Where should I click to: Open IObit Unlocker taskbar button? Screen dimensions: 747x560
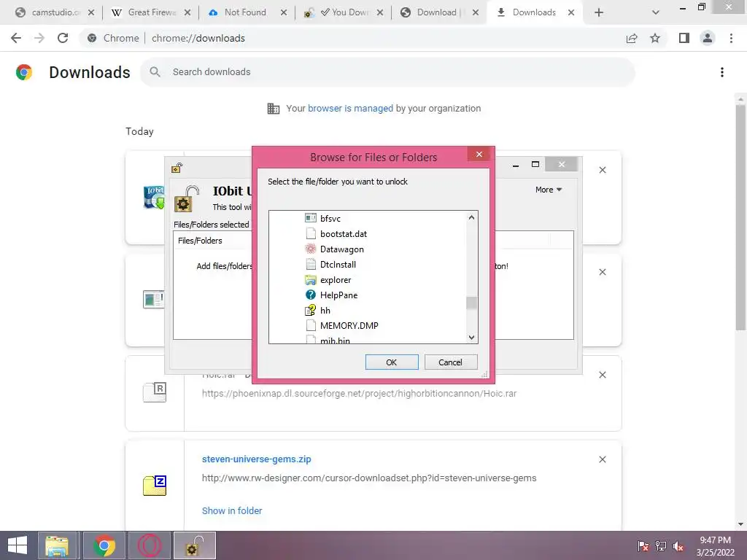click(194, 545)
